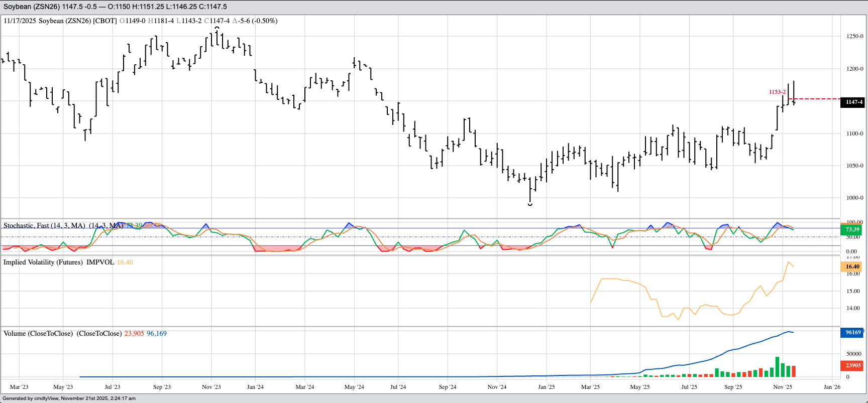The image size is (868, 403).
Task: Click the Soybean (ZSN26) header title bar
Action: pos(115,7)
